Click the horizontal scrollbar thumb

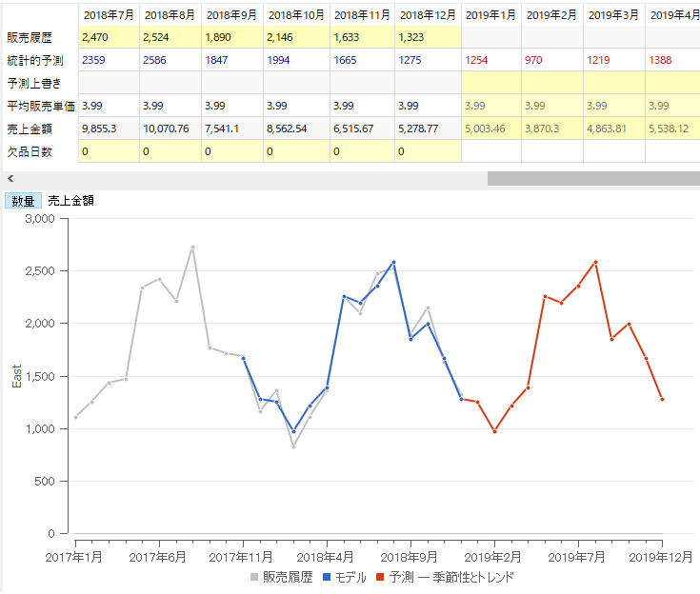pos(592,178)
